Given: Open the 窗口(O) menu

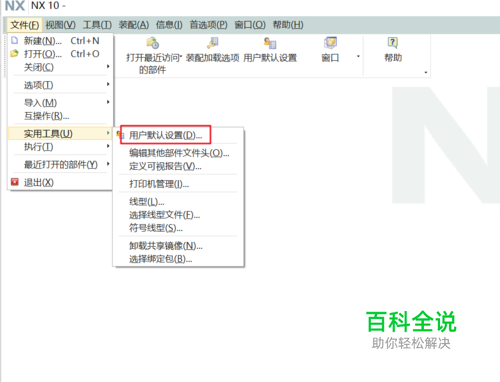Looking at the screenshot, I should click(x=250, y=25).
